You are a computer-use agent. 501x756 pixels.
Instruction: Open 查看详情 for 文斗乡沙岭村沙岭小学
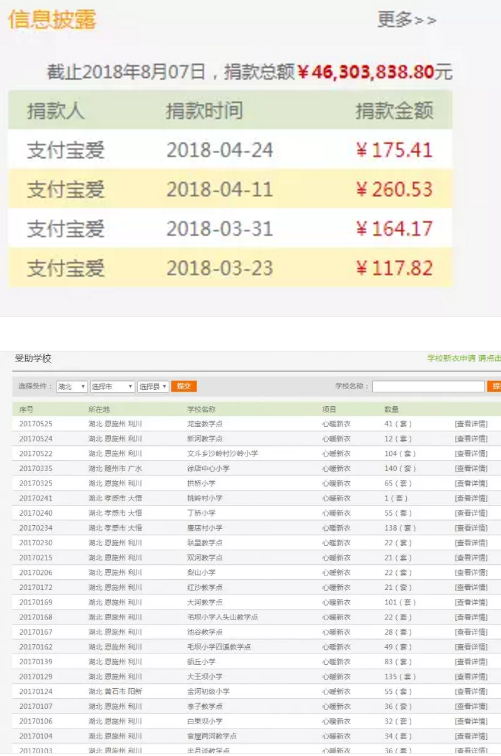pos(471,454)
